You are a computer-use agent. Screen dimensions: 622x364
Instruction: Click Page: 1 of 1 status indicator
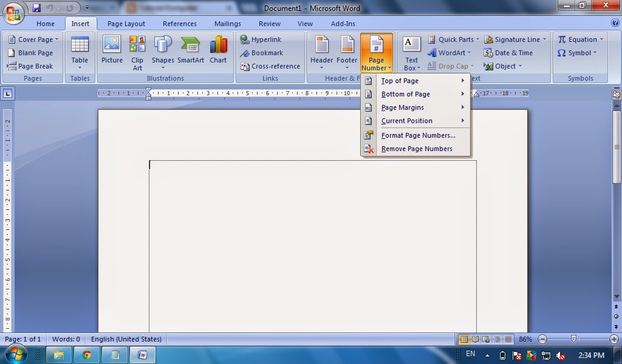(22, 339)
